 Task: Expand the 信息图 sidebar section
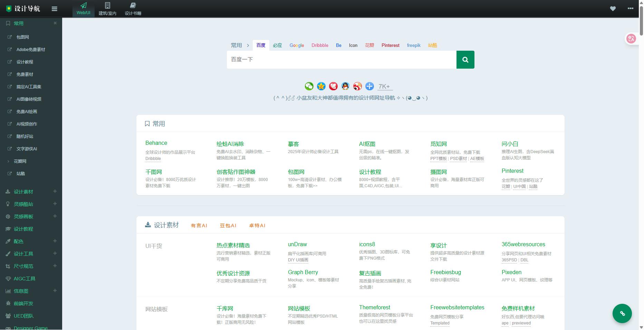[x=55, y=291]
